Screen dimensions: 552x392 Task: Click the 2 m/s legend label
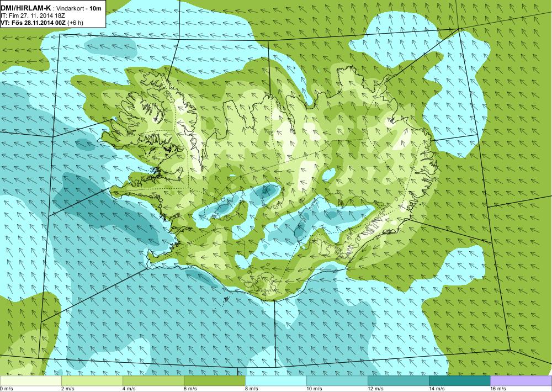coord(68,389)
